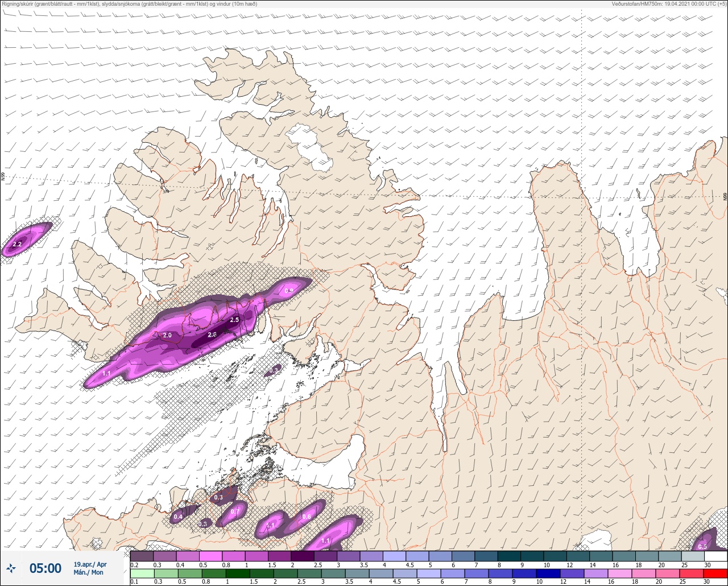This screenshot has height=586, width=728.
Task: Select the upper legend swatch labeled 8
Action: [510, 556]
